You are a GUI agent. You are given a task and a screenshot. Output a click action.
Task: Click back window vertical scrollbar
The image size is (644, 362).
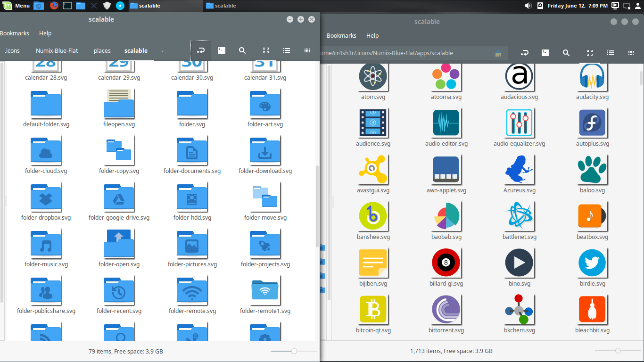click(x=641, y=77)
